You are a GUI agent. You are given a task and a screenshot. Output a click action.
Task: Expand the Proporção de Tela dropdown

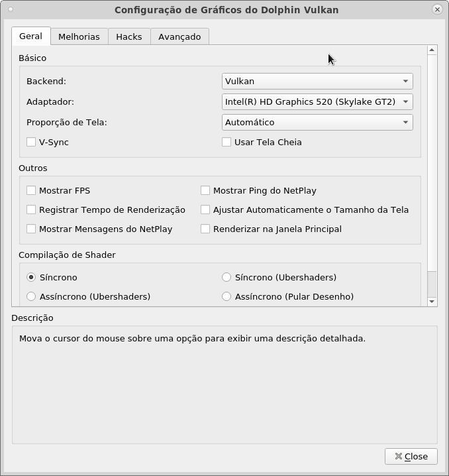tap(317, 123)
